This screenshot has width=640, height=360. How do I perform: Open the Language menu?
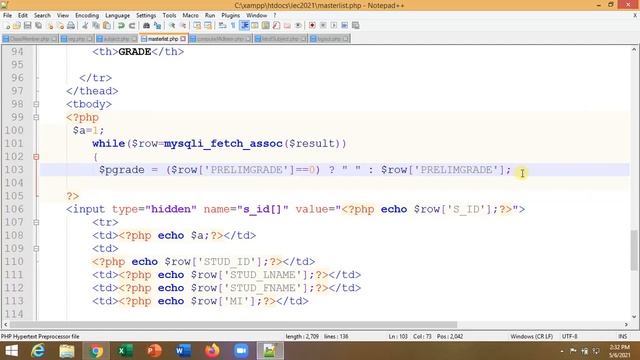[117, 15]
